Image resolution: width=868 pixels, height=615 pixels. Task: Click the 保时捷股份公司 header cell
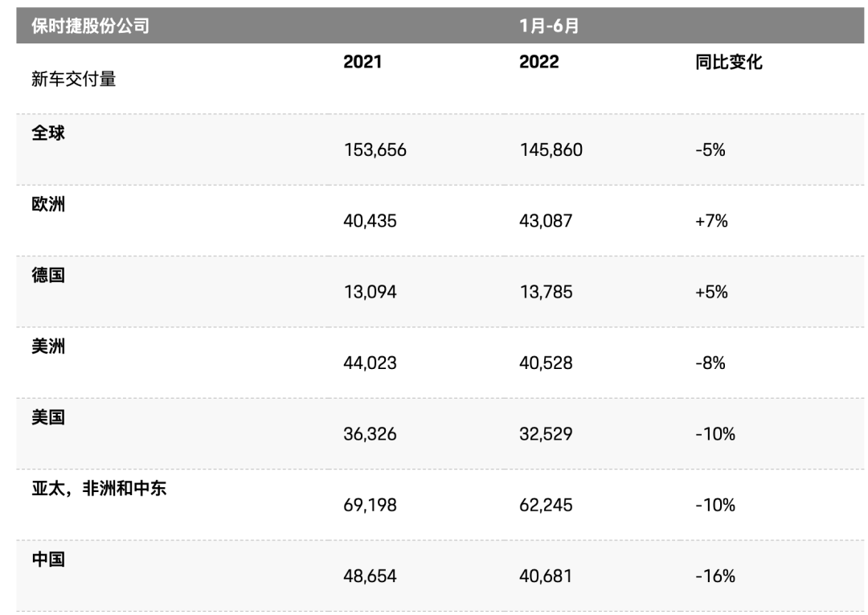click(90, 26)
